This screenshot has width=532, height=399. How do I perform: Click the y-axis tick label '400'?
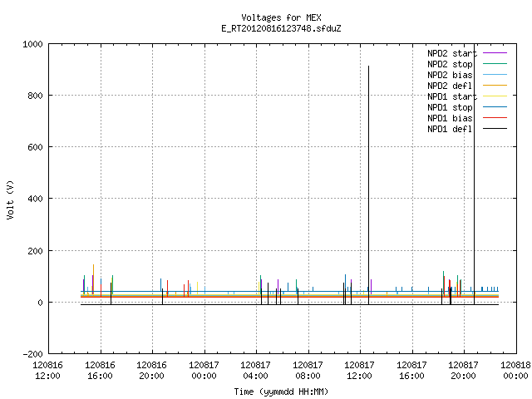[x=35, y=199]
